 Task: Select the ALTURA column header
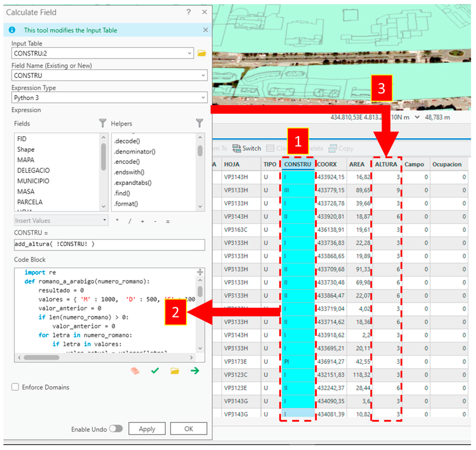tap(386, 164)
